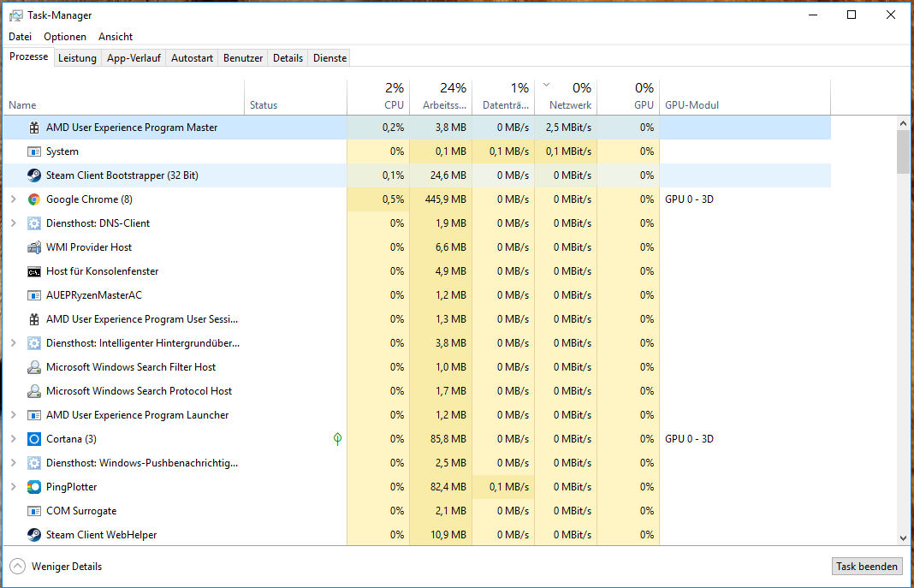Sort by the GPU column header

coord(628,98)
